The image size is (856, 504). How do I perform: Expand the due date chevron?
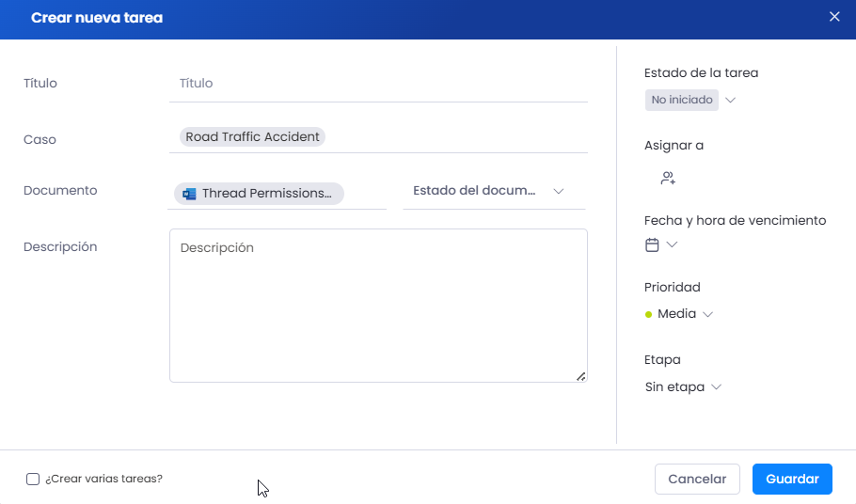[672, 244]
